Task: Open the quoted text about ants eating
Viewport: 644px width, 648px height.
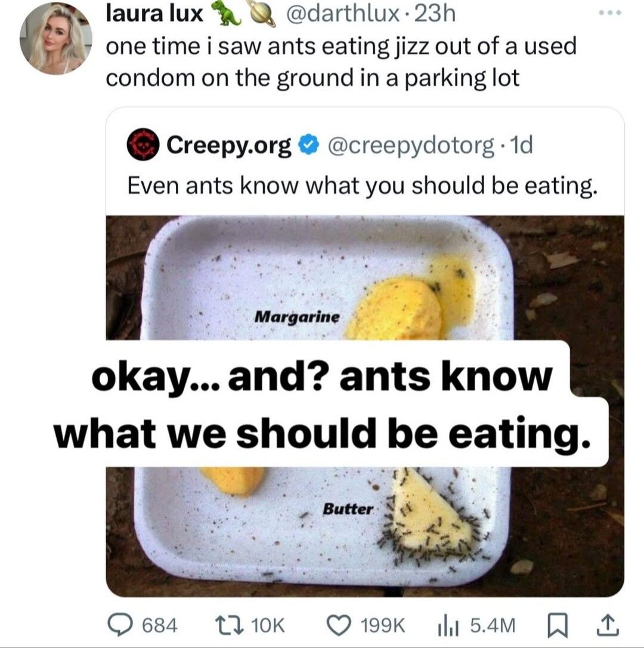Action: 363,186
